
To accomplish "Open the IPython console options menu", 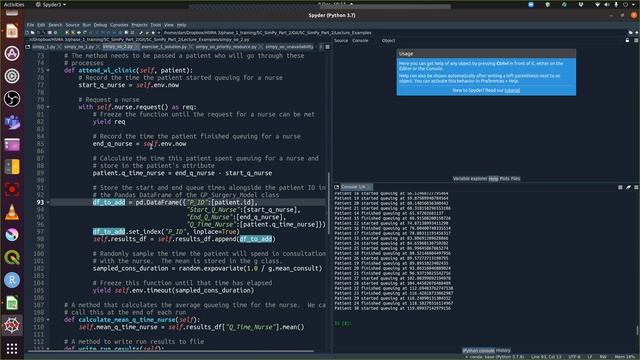I will pyautogui.click(x=636, y=187).
